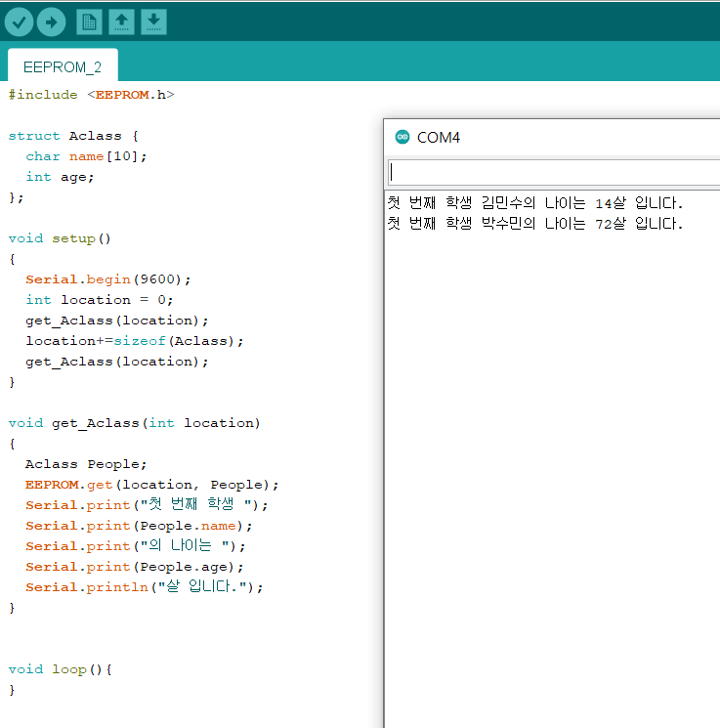Create a new sketch with the New icon
Viewport: 720px width, 728px height.
89,21
